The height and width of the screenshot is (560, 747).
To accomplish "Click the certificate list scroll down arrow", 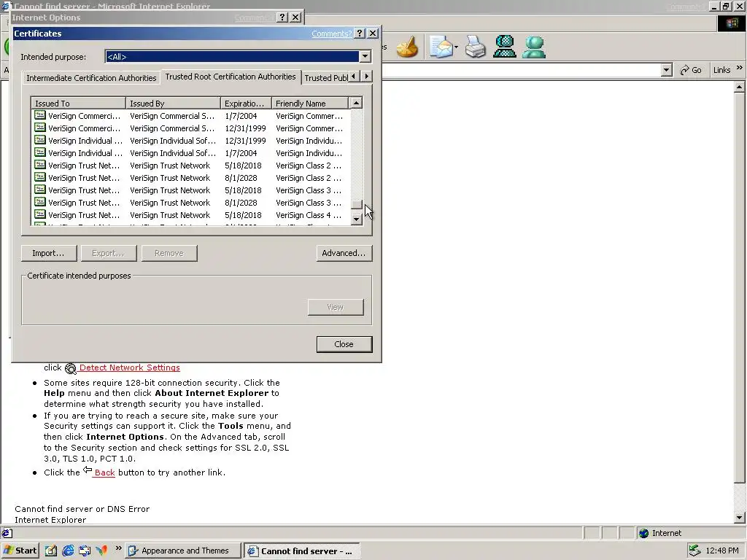I will click(356, 219).
